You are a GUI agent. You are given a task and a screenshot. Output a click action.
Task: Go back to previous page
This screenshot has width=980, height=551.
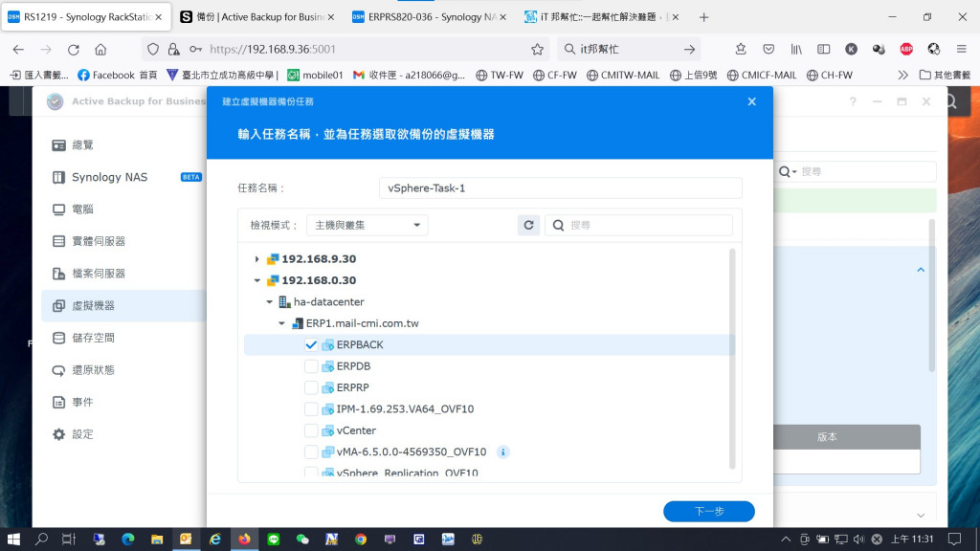point(18,50)
